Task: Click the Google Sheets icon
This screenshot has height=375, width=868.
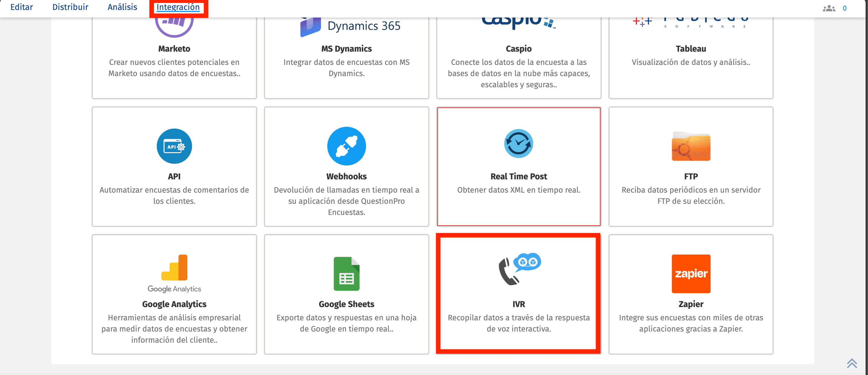Action: point(346,273)
